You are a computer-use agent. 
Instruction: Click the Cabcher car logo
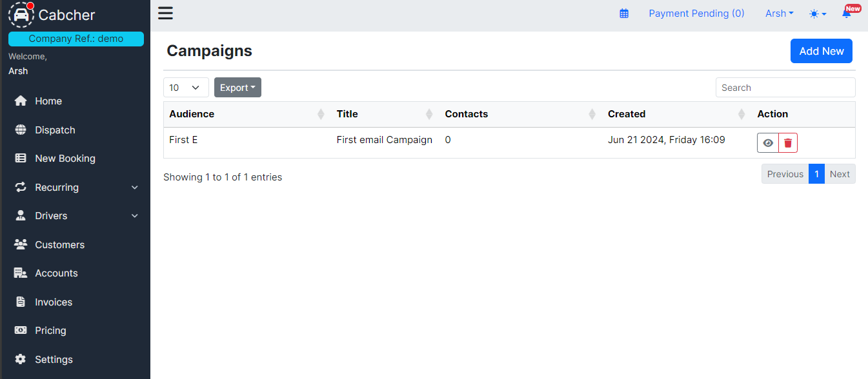(21, 15)
